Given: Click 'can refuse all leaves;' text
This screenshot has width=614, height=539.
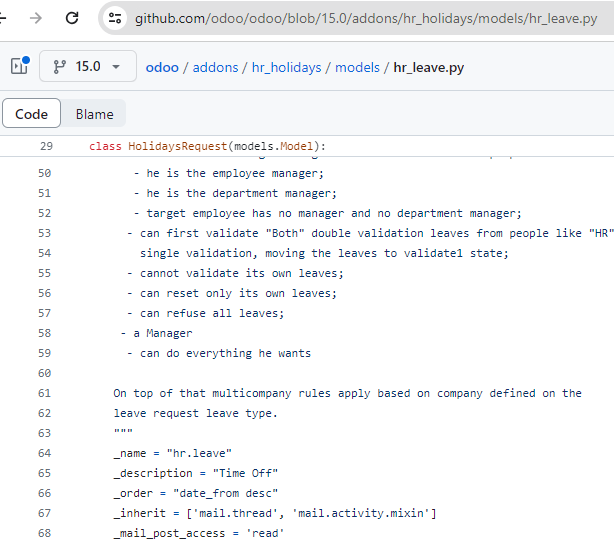Looking at the screenshot, I should tap(212, 313).
